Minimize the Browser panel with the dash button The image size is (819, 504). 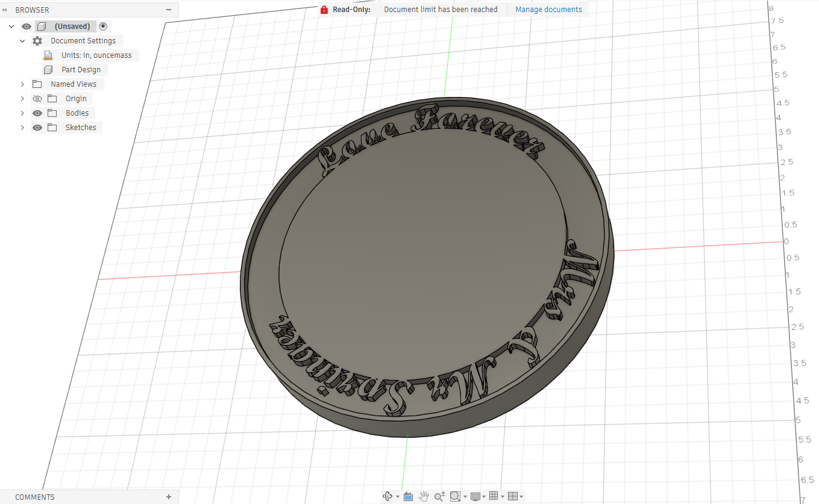click(169, 10)
